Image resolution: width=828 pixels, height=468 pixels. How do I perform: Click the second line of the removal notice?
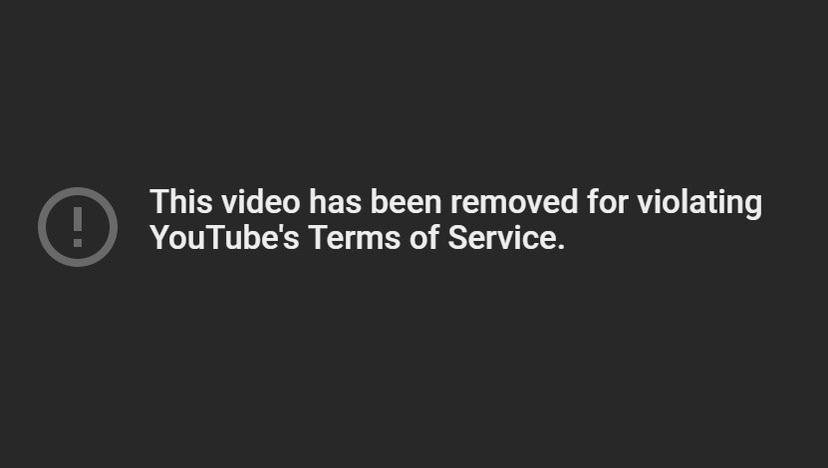tap(357, 237)
